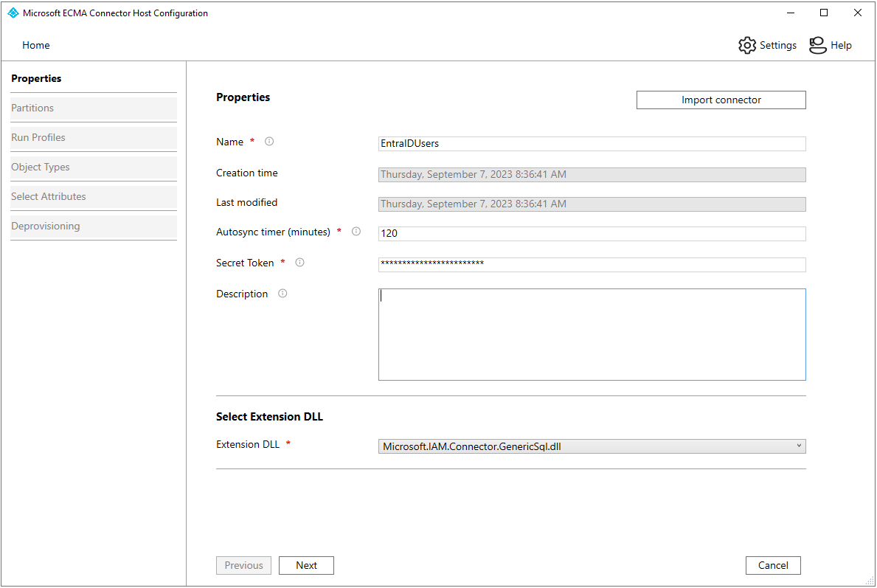877x588 pixels.
Task: Click the Secret Token info icon
Action: point(299,263)
